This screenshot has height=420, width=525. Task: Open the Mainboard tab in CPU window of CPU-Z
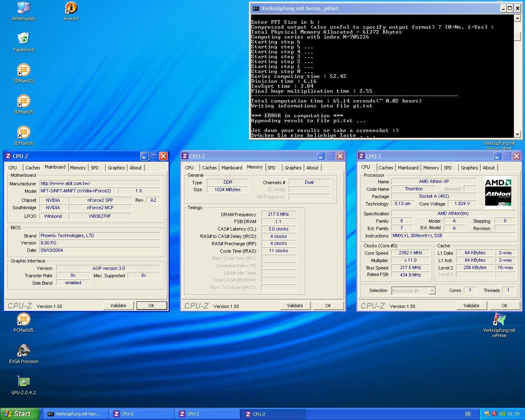point(408,168)
